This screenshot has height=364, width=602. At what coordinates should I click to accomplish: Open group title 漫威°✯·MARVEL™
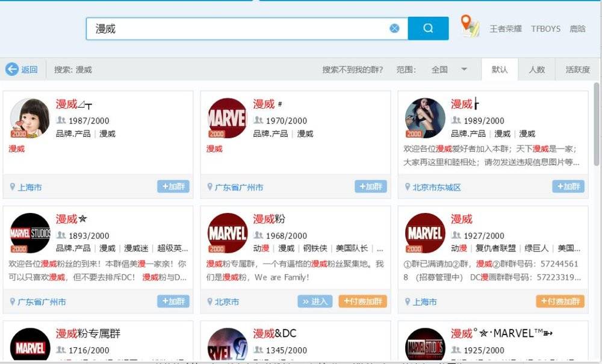click(x=502, y=333)
